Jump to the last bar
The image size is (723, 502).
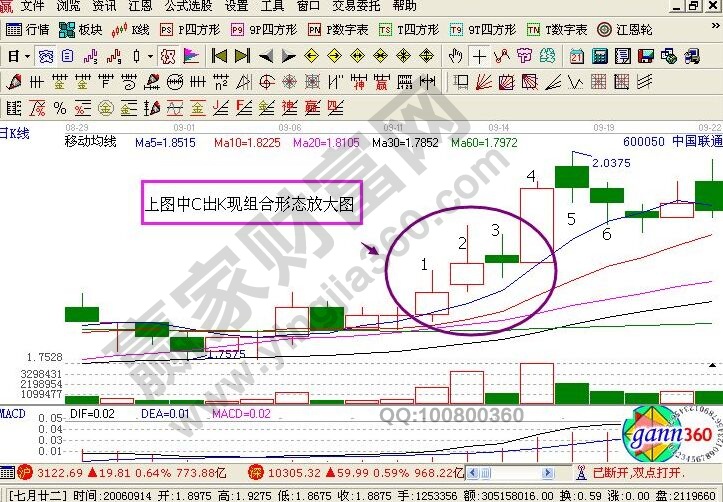pyautogui.click(x=243, y=57)
